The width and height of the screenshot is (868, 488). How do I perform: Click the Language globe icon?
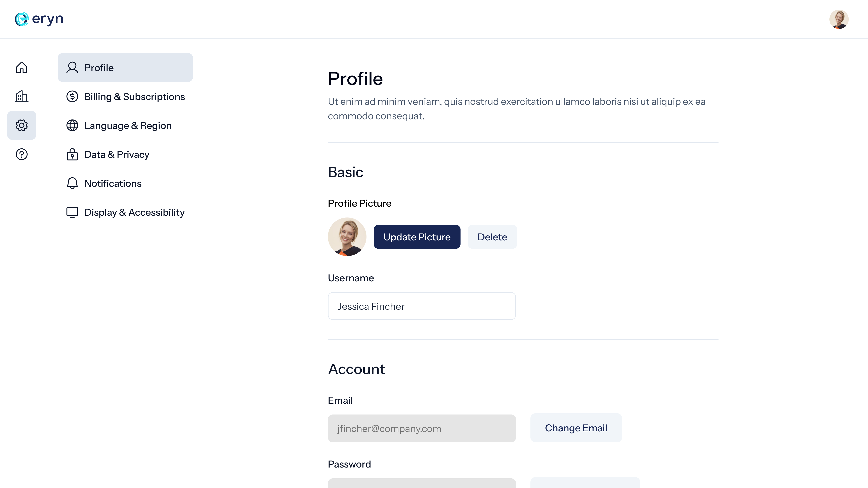(x=72, y=126)
